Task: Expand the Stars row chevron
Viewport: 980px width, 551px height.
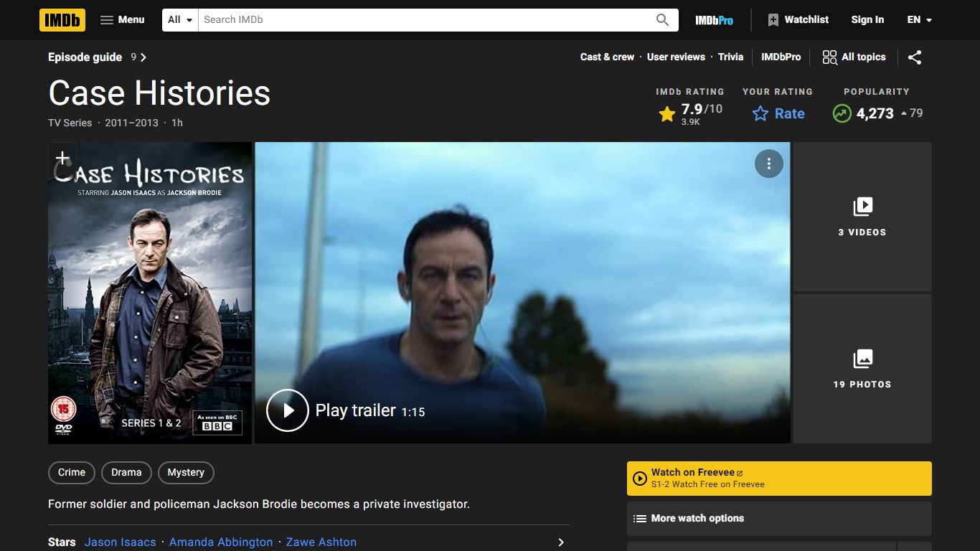Action: [561, 542]
